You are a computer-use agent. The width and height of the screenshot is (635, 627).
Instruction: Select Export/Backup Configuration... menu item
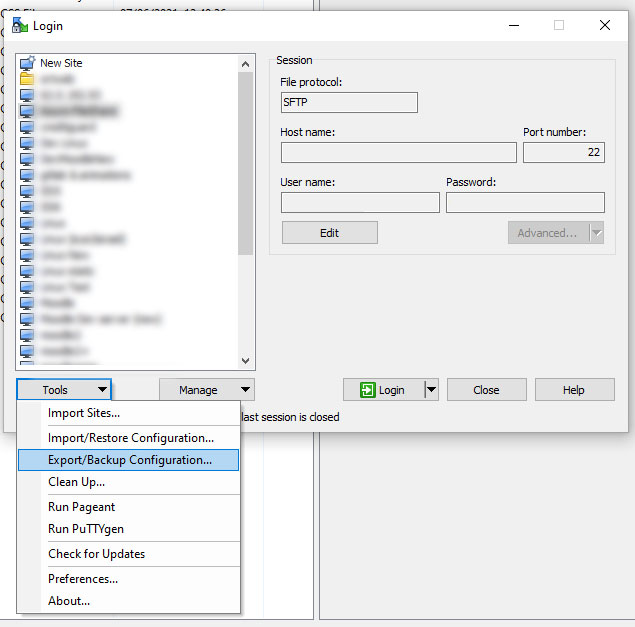coord(129,460)
